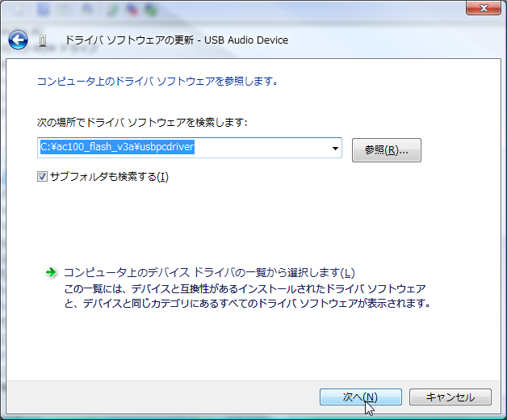This screenshot has width=507, height=420.
Task: Choose コンピュータ上のデバイス ドライバの一覧から選択します link
Action: click(209, 272)
